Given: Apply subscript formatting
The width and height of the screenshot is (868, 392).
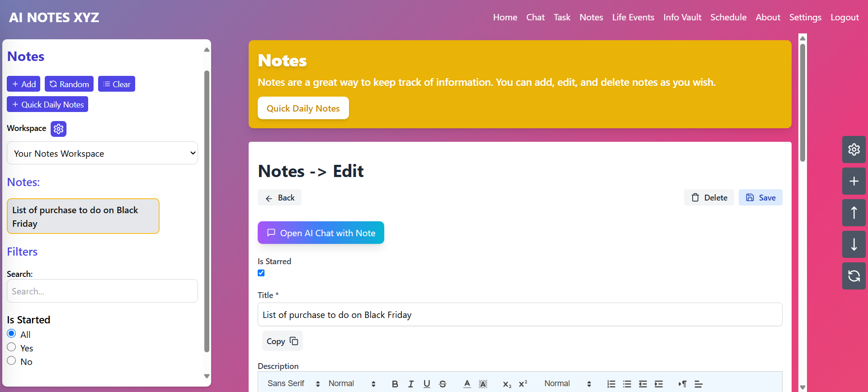Looking at the screenshot, I should pyautogui.click(x=507, y=384).
